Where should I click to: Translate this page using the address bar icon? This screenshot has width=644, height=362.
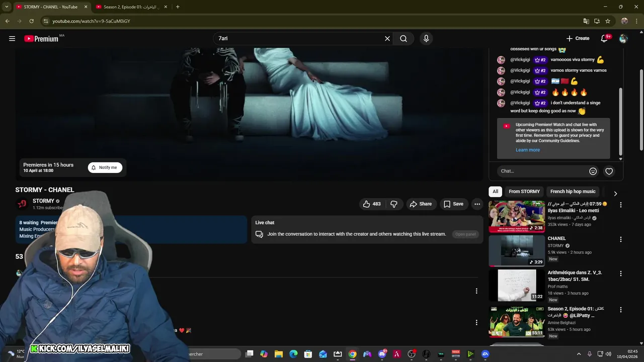(586, 21)
